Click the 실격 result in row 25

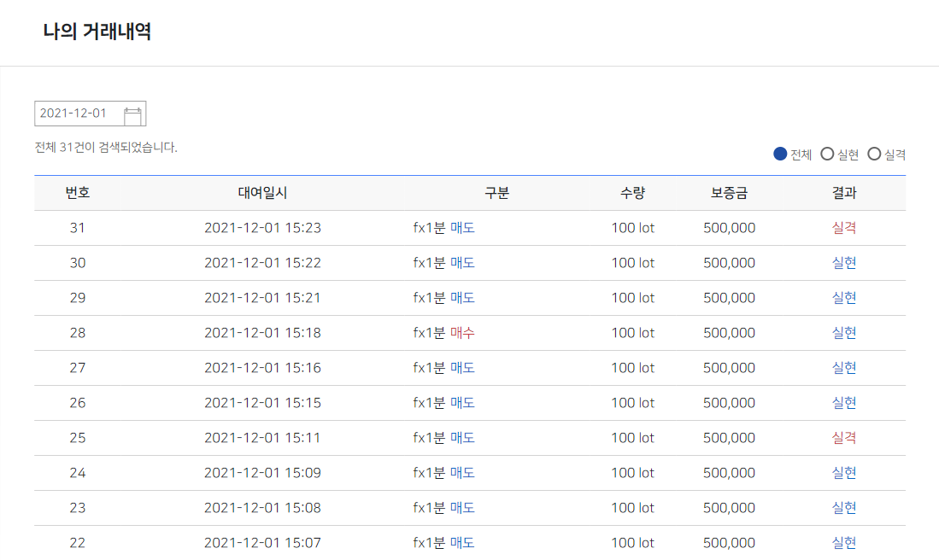point(844,437)
